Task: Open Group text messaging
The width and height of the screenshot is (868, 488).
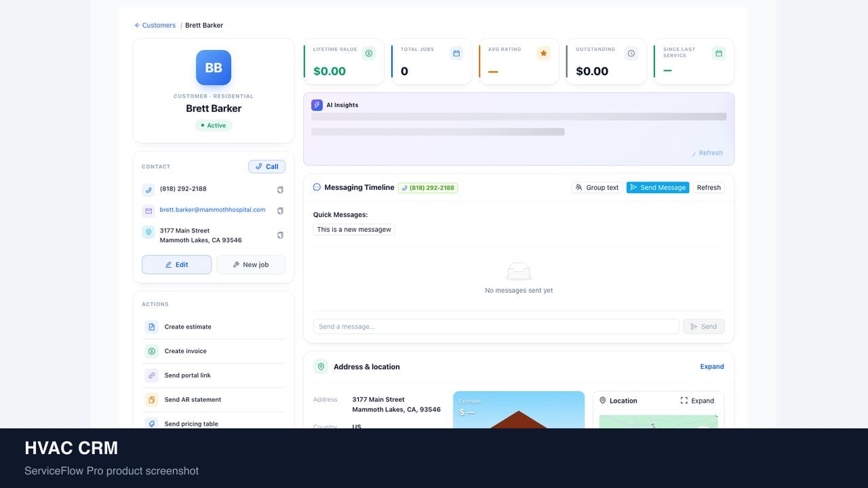Action: click(x=597, y=188)
